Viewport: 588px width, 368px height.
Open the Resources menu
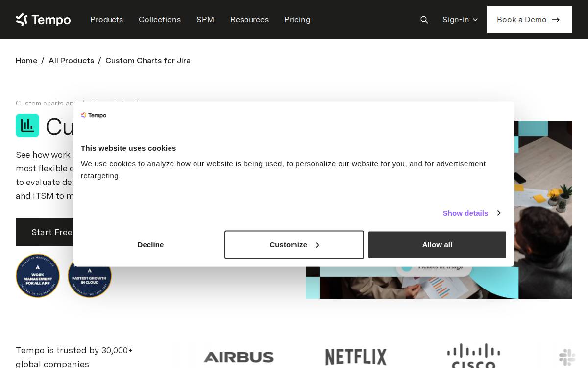point(249,20)
